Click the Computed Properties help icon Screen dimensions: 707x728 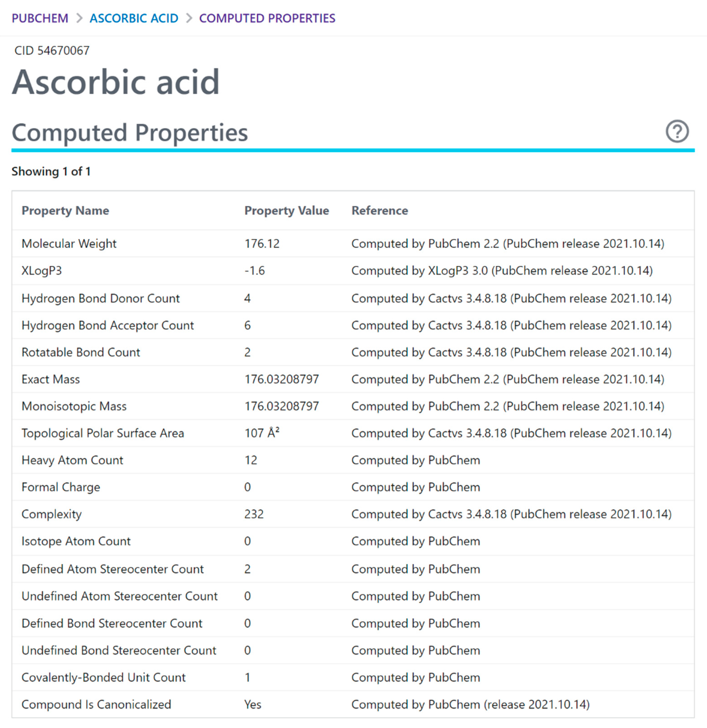click(677, 131)
